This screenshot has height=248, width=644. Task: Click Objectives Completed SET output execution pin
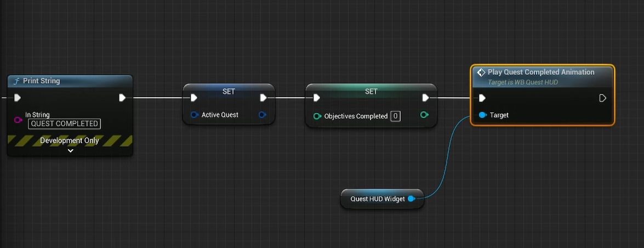pos(426,98)
